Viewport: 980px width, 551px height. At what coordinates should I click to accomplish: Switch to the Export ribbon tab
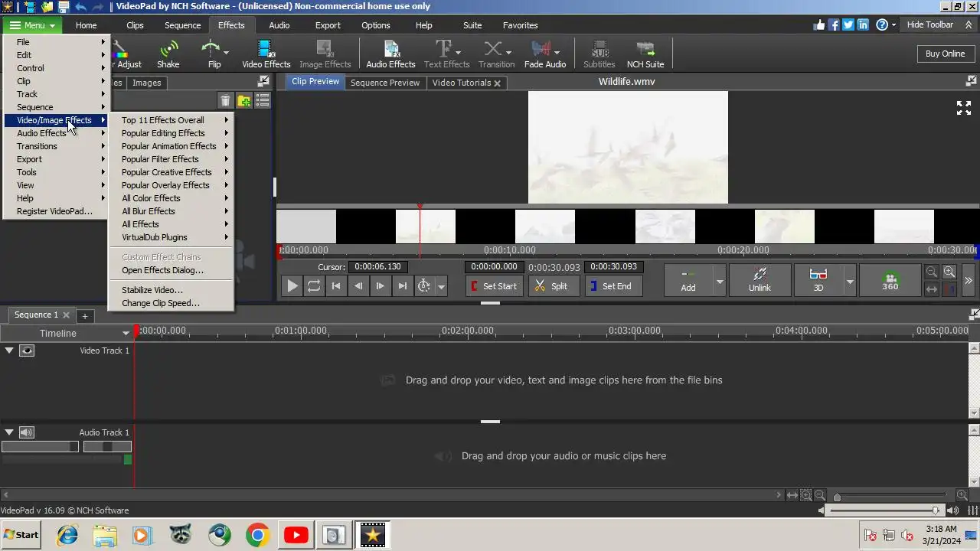coord(328,25)
